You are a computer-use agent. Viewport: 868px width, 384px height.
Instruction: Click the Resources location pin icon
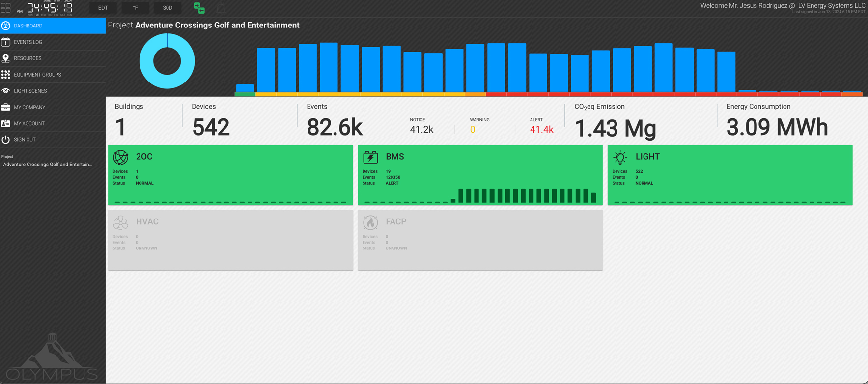coord(6,58)
